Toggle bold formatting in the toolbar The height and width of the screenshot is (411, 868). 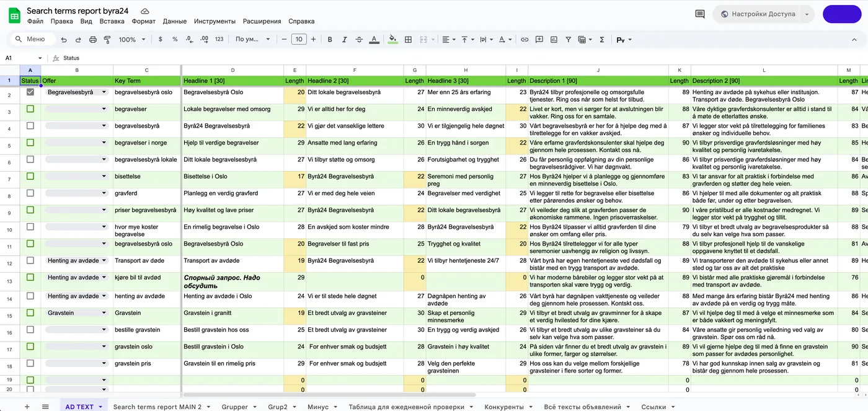click(x=330, y=40)
